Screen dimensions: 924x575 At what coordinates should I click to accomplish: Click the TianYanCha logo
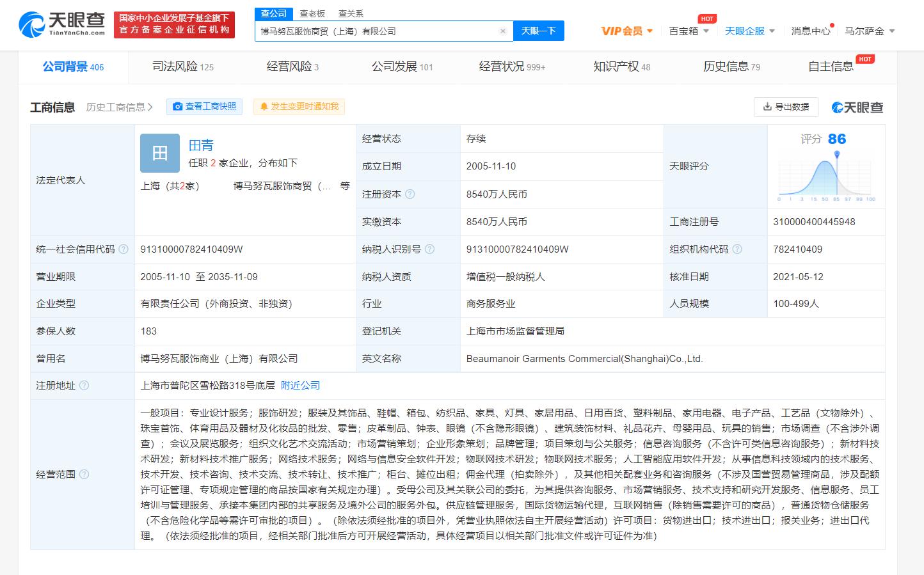[62, 24]
